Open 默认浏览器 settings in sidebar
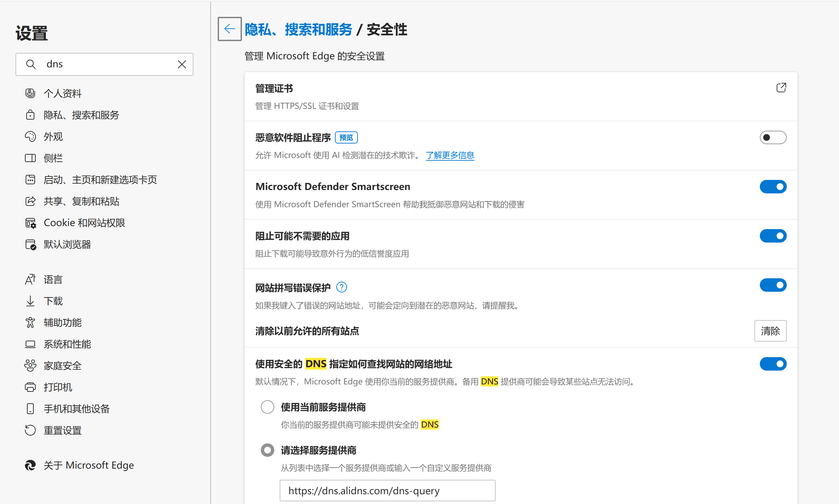 (67, 245)
